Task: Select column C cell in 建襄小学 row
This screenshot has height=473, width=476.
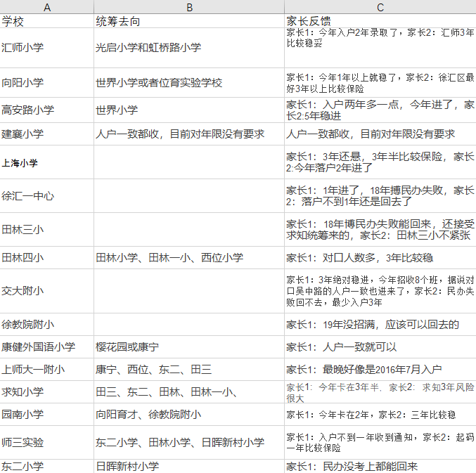Action: pyautogui.click(x=380, y=134)
